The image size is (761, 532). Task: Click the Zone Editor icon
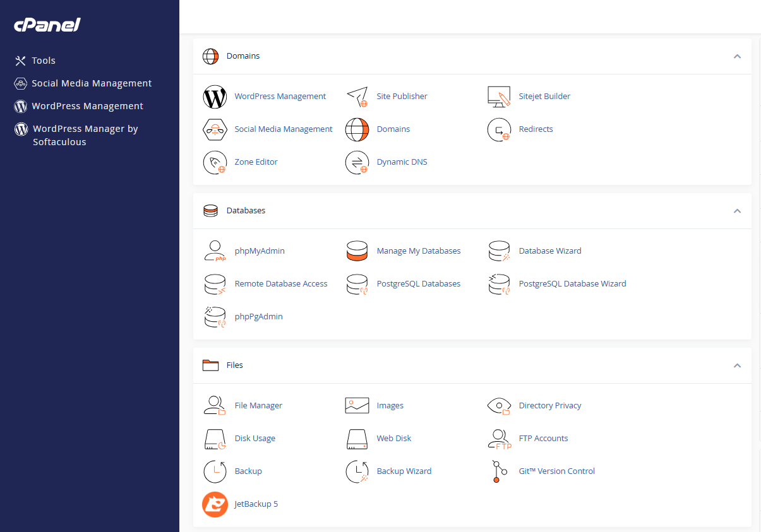click(x=215, y=162)
